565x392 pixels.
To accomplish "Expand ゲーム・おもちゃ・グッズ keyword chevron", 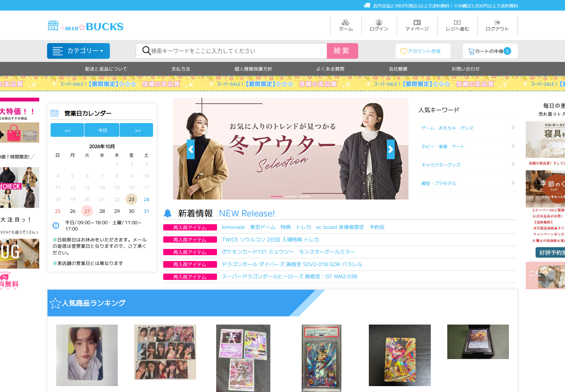I will coord(513,127).
